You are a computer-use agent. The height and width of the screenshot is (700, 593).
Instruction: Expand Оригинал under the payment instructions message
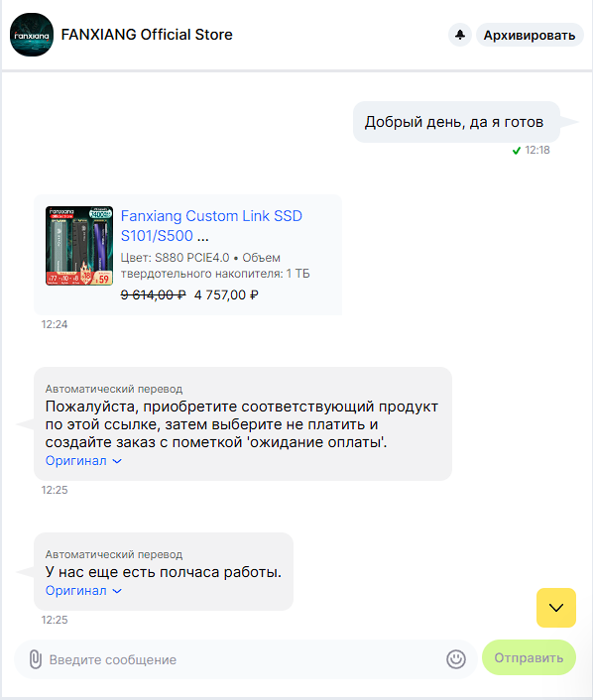(83, 461)
